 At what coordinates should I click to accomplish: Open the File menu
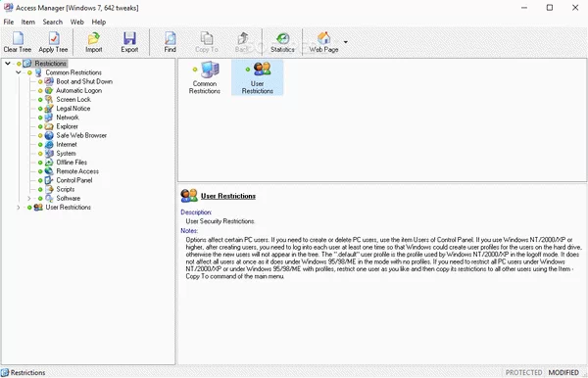pos(9,22)
